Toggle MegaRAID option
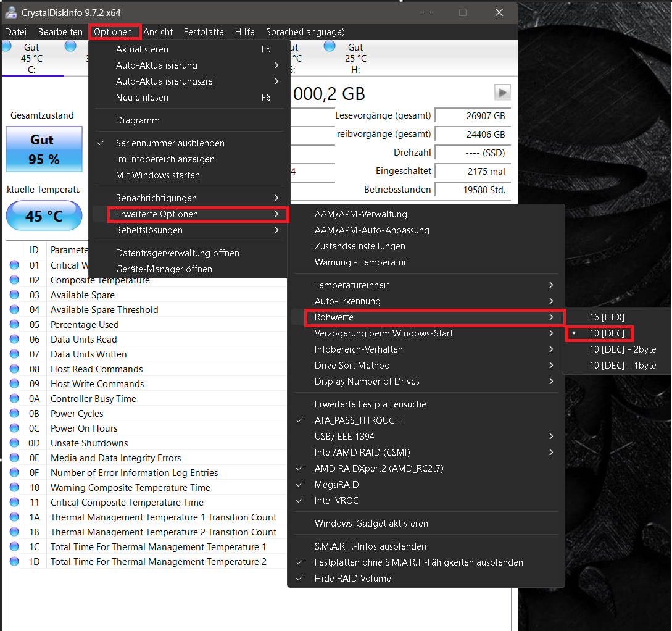The height and width of the screenshot is (631, 672). tap(426, 485)
